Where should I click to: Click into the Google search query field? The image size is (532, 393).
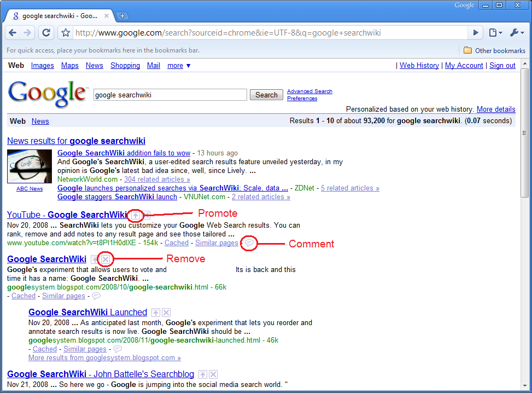170,95
